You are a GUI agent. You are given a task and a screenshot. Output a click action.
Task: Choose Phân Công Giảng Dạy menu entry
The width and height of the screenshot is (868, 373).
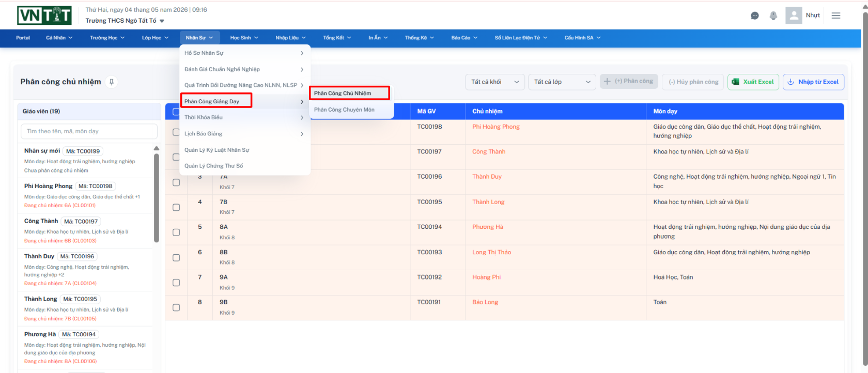coord(244,101)
